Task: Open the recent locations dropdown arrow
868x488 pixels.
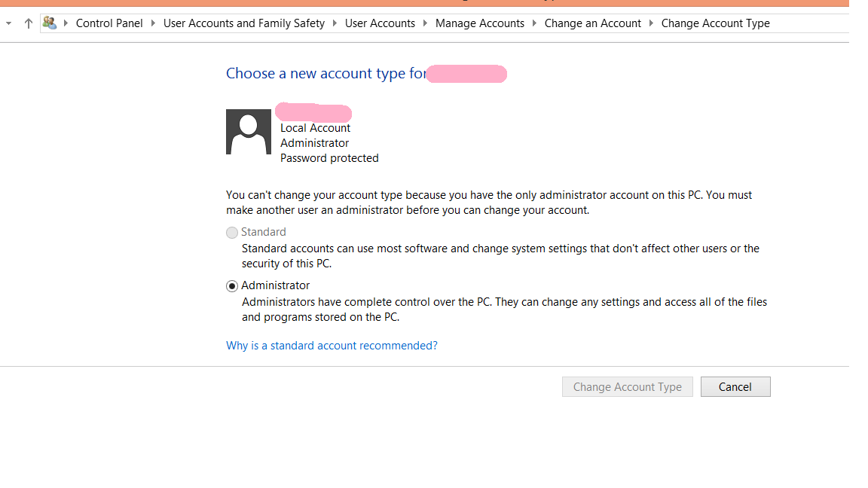Action: tap(8, 23)
